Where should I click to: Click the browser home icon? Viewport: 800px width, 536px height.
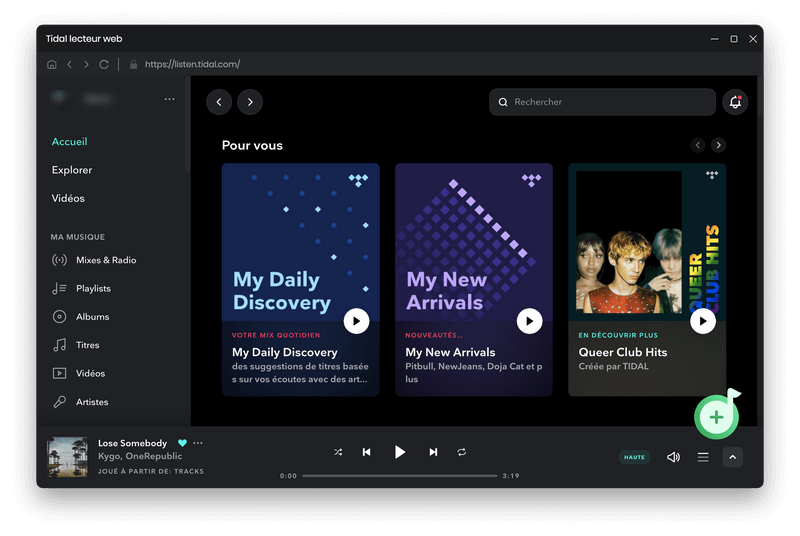pyautogui.click(x=52, y=64)
